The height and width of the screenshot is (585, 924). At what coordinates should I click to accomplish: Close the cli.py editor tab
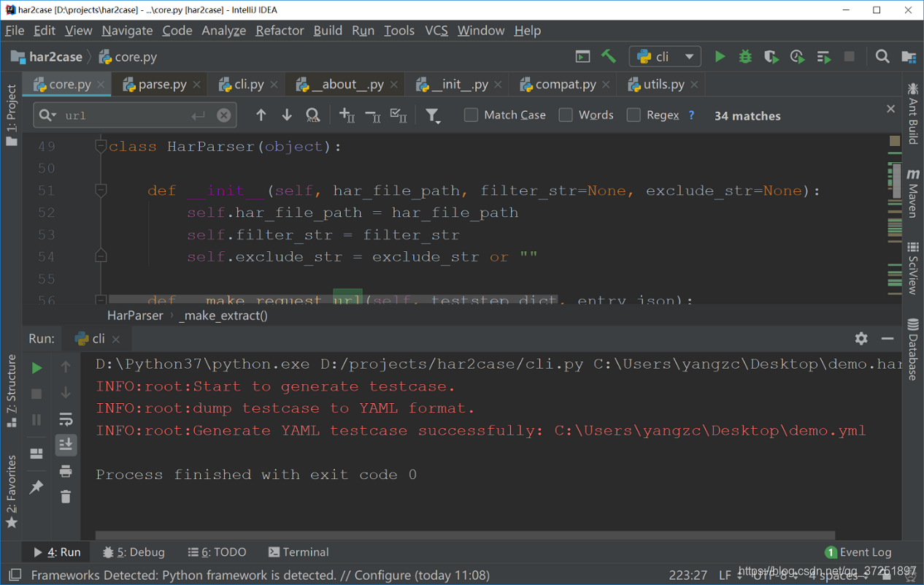274,85
